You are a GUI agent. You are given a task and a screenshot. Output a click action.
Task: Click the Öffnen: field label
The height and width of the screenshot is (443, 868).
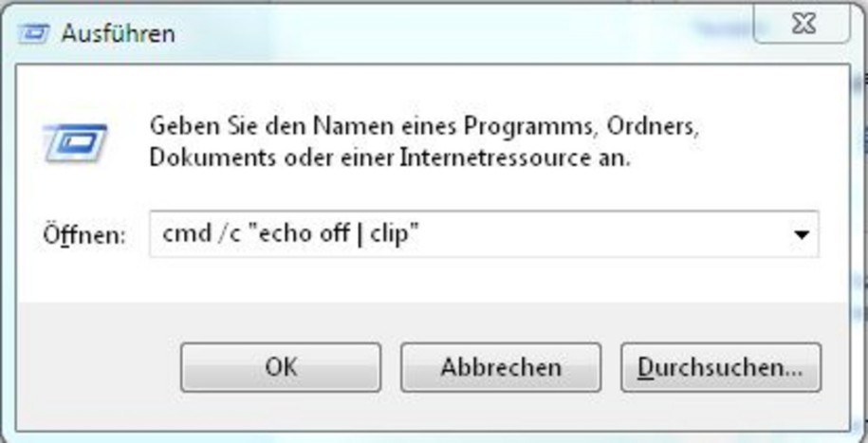click(84, 235)
